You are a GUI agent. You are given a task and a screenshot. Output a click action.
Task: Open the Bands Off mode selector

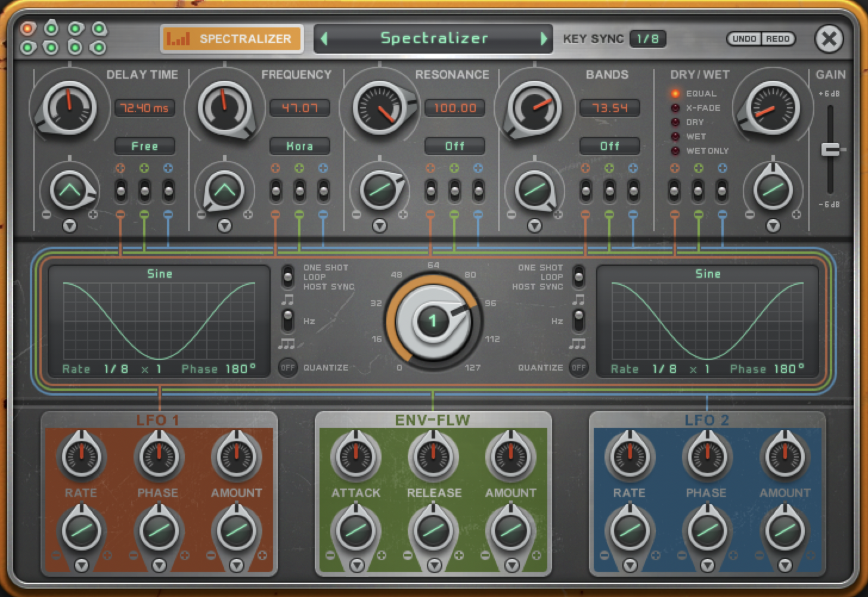[x=609, y=146]
